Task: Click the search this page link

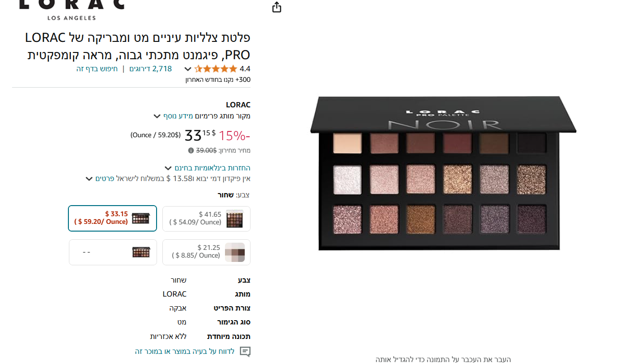Action: pyautogui.click(x=97, y=69)
